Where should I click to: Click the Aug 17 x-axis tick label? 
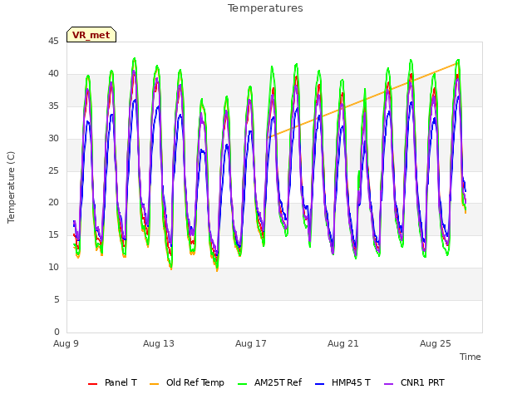coord(251,343)
